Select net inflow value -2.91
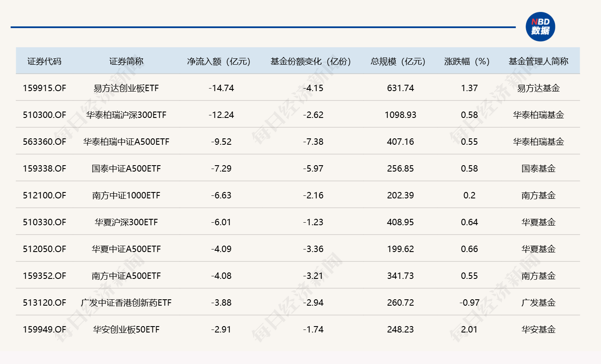Image resolution: width=601 pixels, height=364 pixels. [221, 330]
